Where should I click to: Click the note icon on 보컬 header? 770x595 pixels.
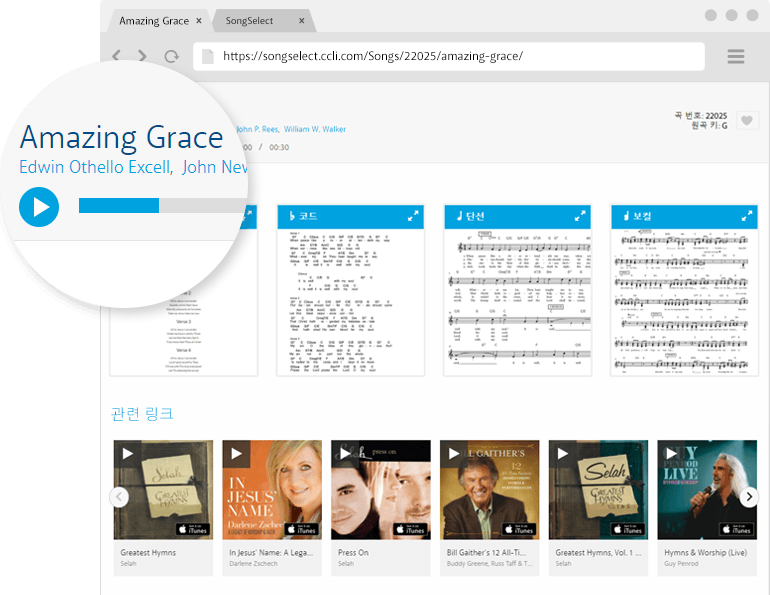(x=626, y=216)
